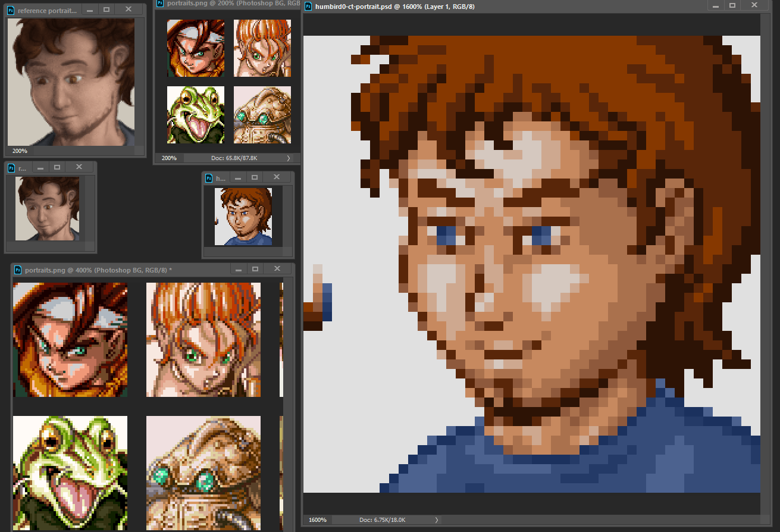Click the 1600% zoom field
Image resolution: width=780 pixels, height=532 pixels.
point(318,520)
